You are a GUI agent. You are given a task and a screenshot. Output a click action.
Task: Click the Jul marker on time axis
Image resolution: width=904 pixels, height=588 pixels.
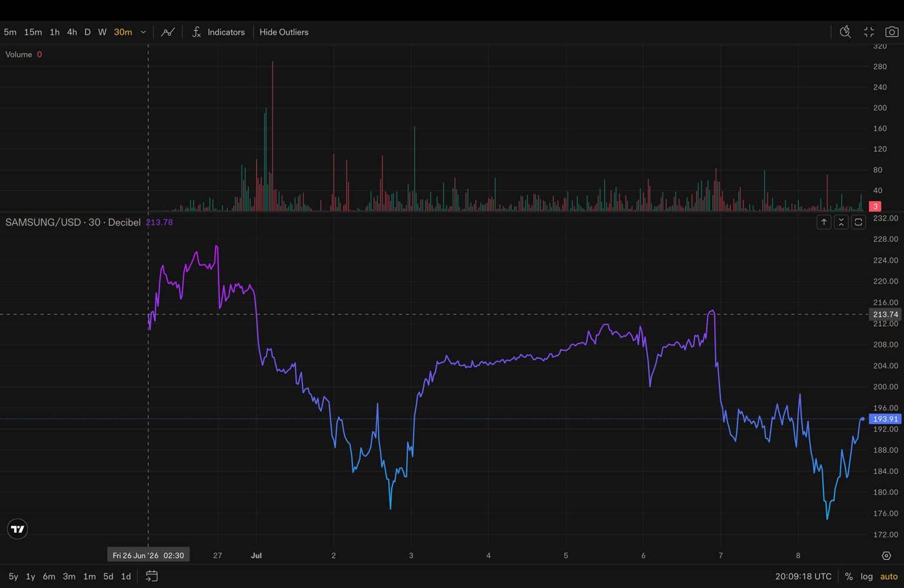(x=256, y=556)
